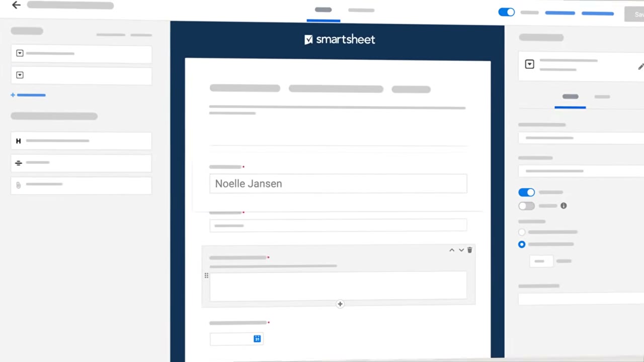Image resolution: width=644 pixels, height=362 pixels.
Task: Select the active tab in right settings panel
Action: [570, 97]
